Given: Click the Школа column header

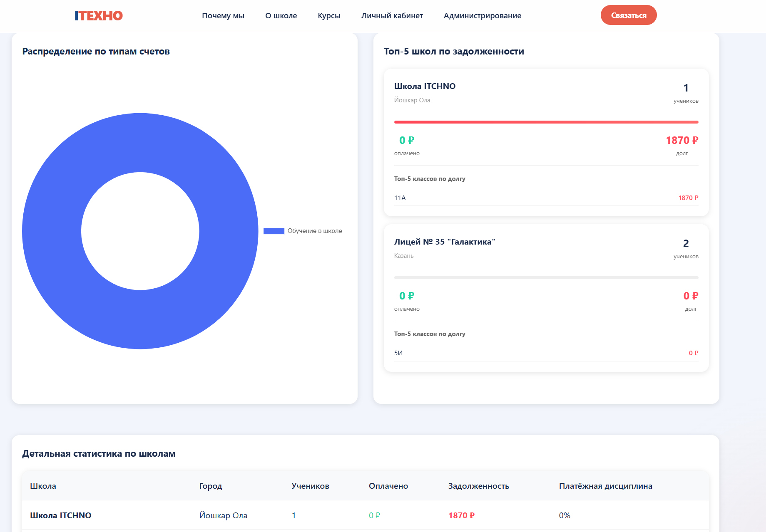Looking at the screenshot, I should 43,486.
